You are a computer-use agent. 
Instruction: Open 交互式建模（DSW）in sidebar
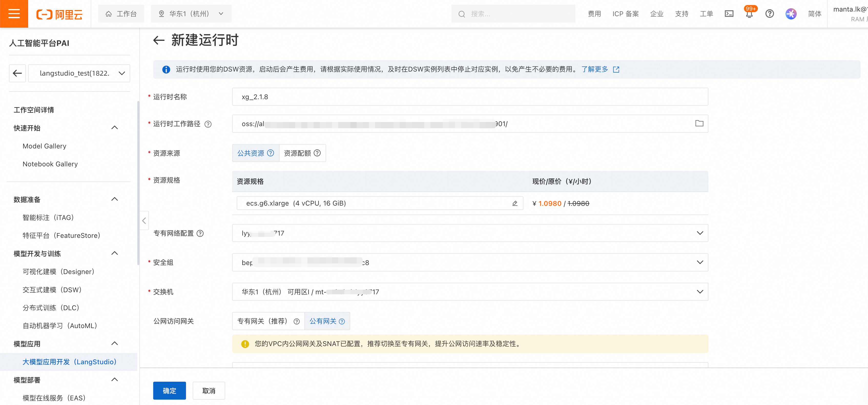52,290
